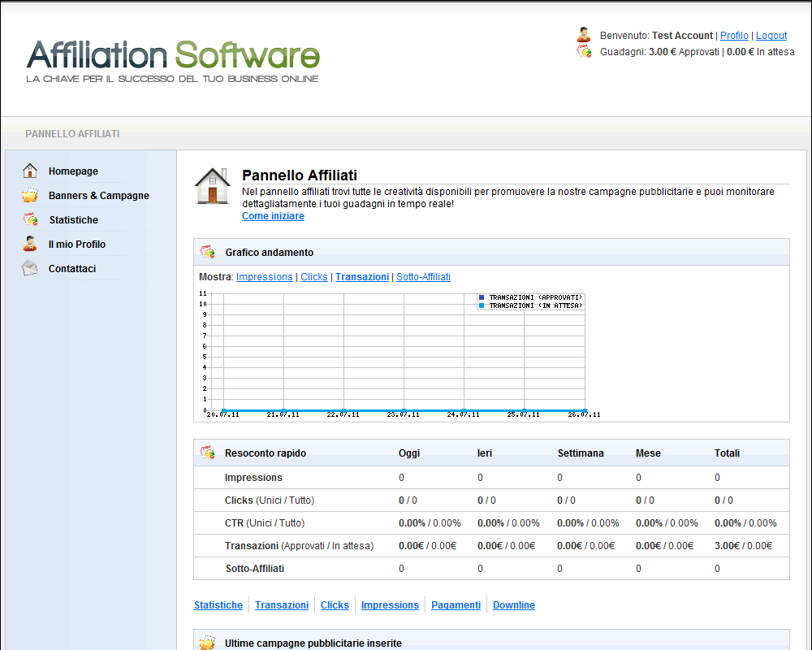Click the Banners & Campagne folder icon

(x=30, y=195)
